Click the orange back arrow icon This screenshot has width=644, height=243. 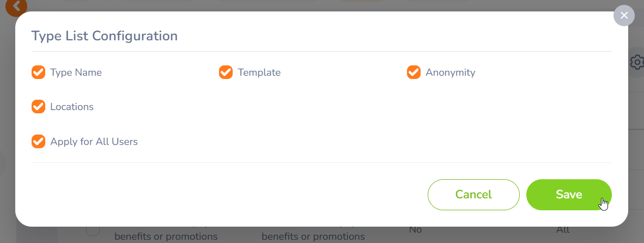(17, 5)
